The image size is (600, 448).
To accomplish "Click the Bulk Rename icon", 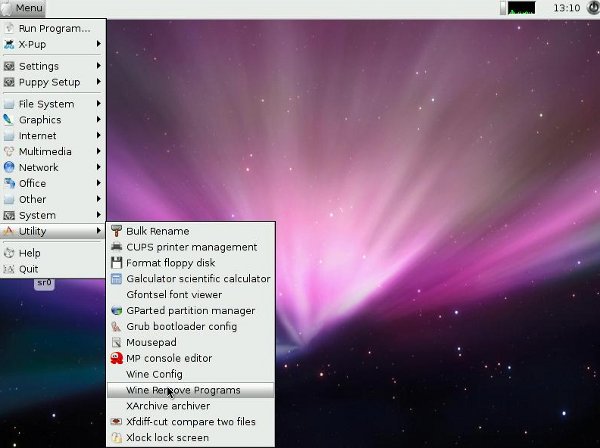I will 116,231.
